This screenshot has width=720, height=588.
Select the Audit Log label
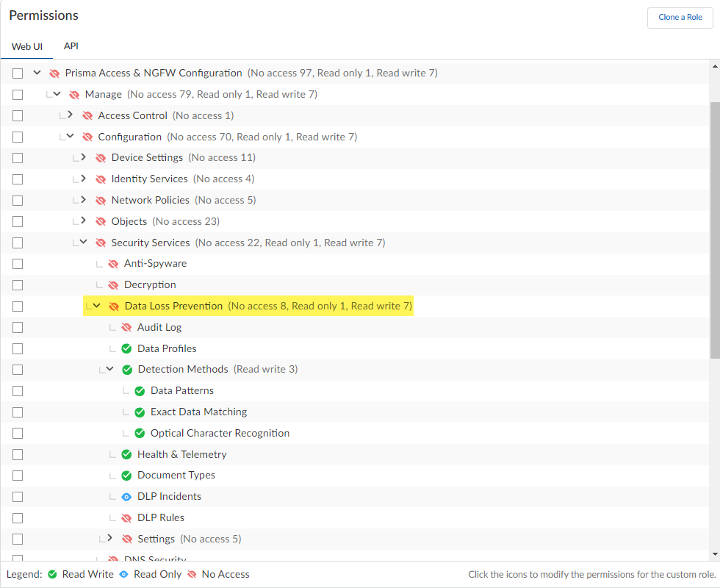159,328
